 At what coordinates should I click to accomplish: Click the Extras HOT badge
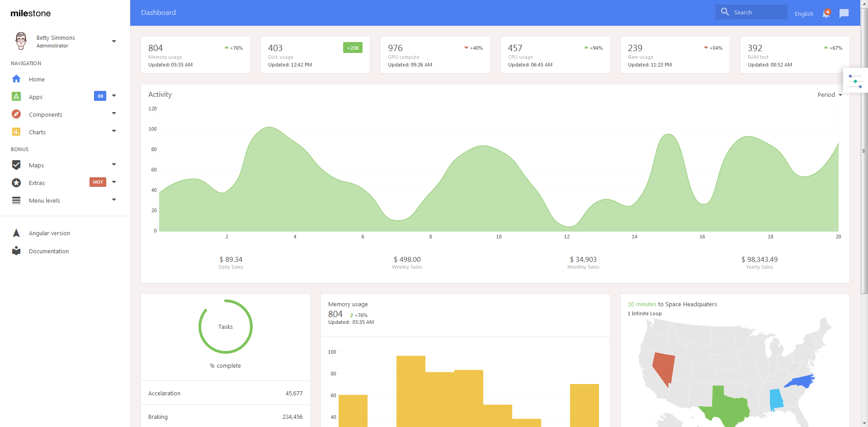click(98, 182)
